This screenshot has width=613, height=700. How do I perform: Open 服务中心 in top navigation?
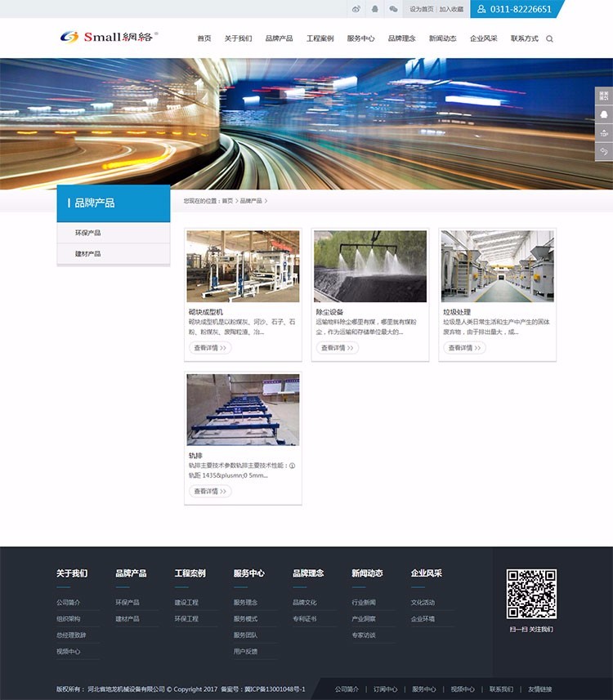tap(361, 38)
